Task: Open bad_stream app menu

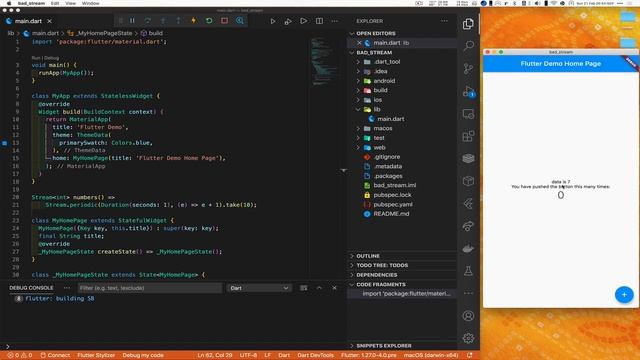Action: [x=31, y=3]
